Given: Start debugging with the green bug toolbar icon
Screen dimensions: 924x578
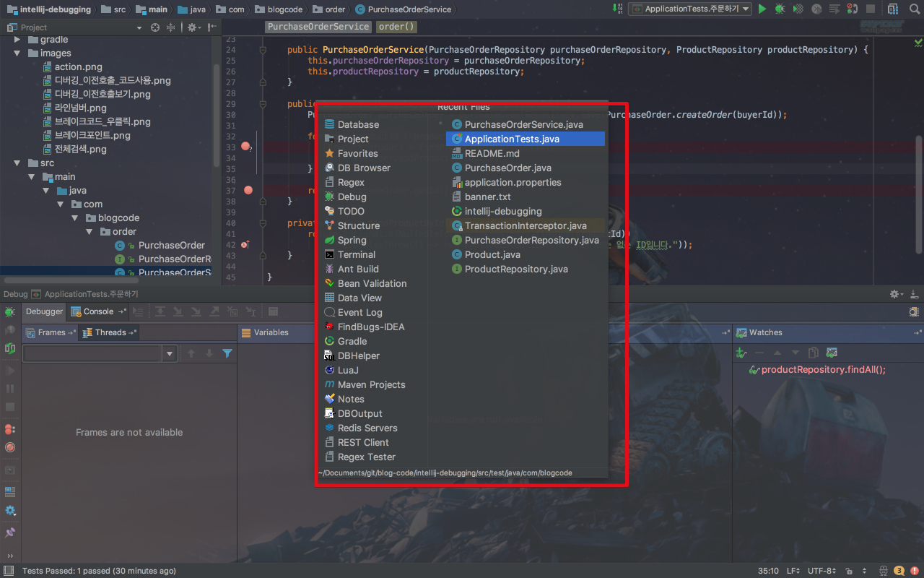Looking at the screenshot, I should click(x=780, y=9).
